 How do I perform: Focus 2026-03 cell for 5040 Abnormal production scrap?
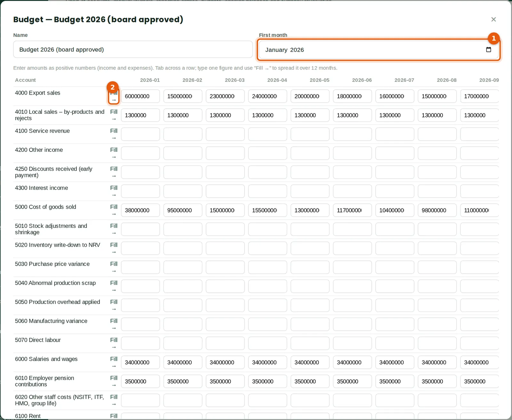click(225, 286)
